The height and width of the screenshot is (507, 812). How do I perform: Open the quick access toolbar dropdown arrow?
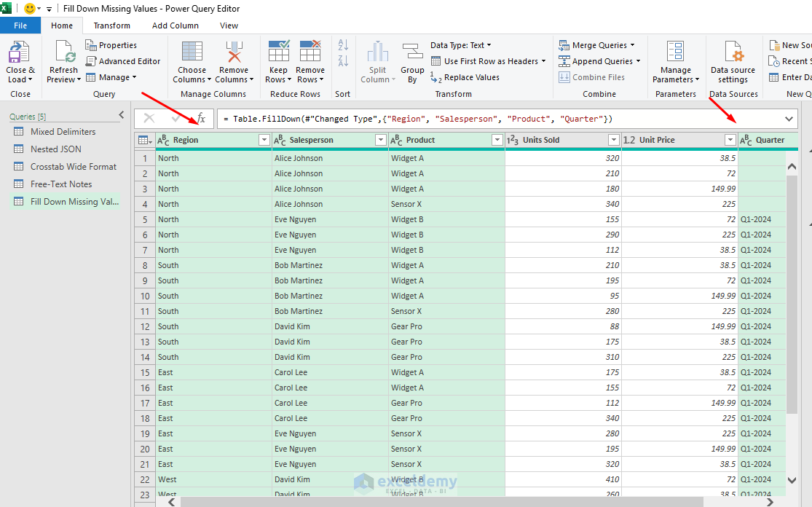tap(49, 9)
